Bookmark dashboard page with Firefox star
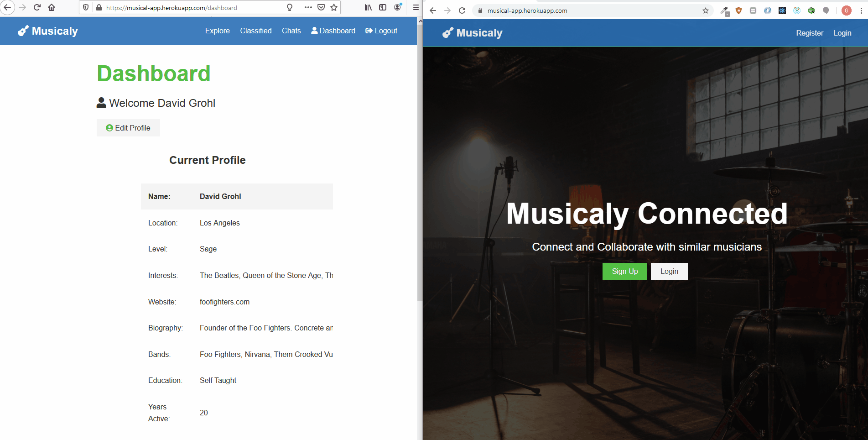This screenshot has height=440, width=868. [334, 7]
